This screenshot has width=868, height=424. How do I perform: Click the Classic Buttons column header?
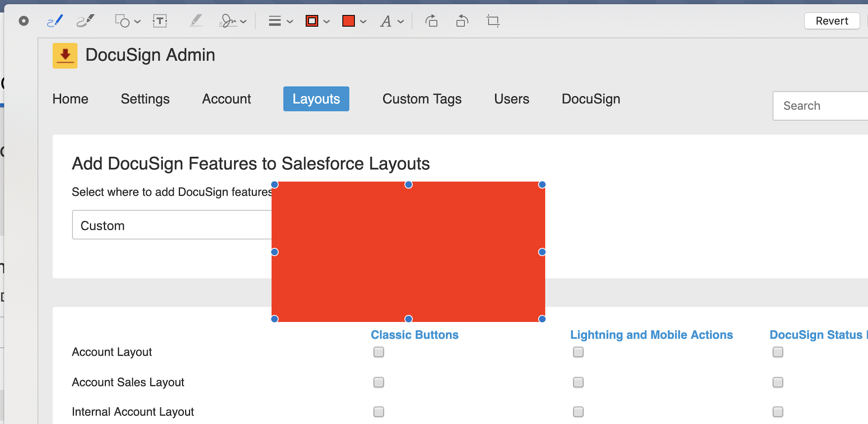pyautogui.click(x=414, y=335)
